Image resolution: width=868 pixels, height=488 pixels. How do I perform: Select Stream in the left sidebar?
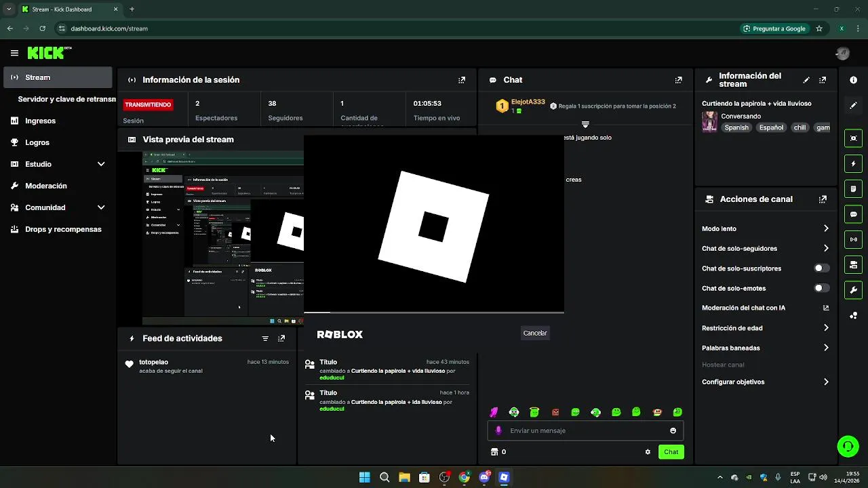coord(58,77)
